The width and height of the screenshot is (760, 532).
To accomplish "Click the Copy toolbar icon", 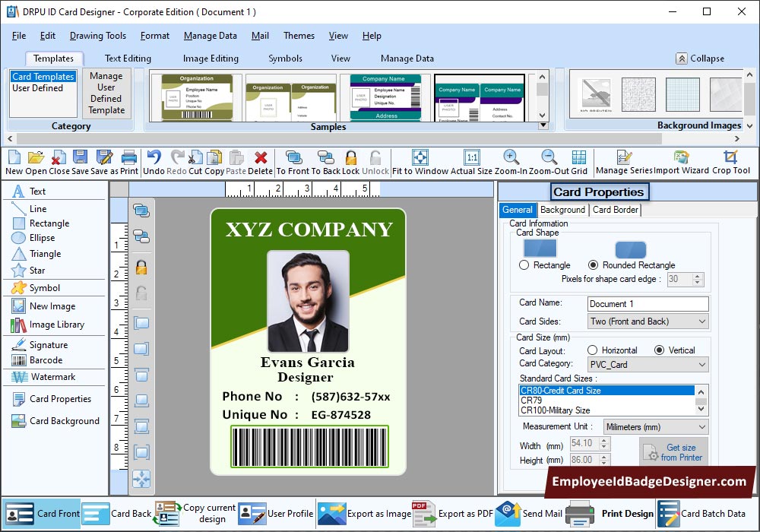I will (x=214, y=157).
